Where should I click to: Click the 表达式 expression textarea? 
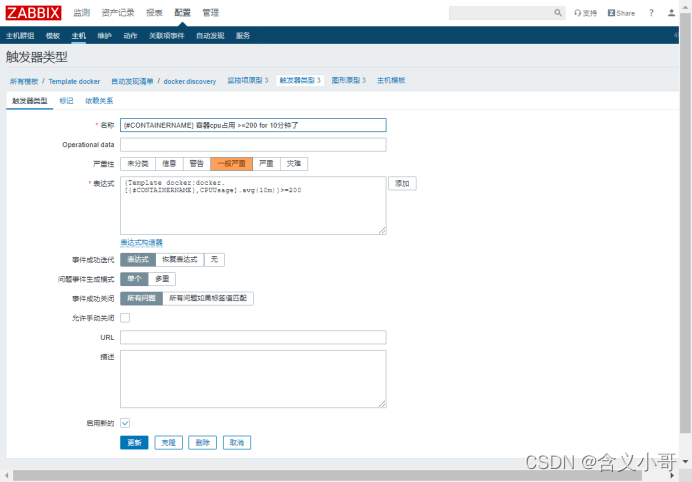(253, 206)
